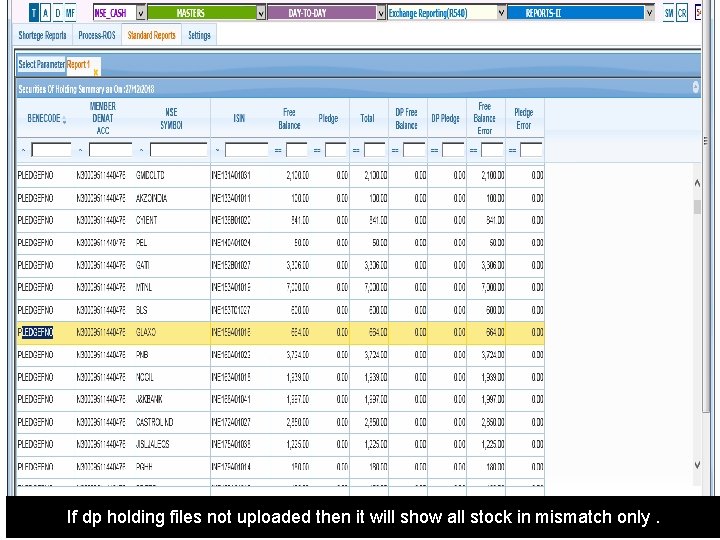The width and height of the screenshot is (720, 540).
Task: Click the Pledge Error filter input box
Action: 531,150
